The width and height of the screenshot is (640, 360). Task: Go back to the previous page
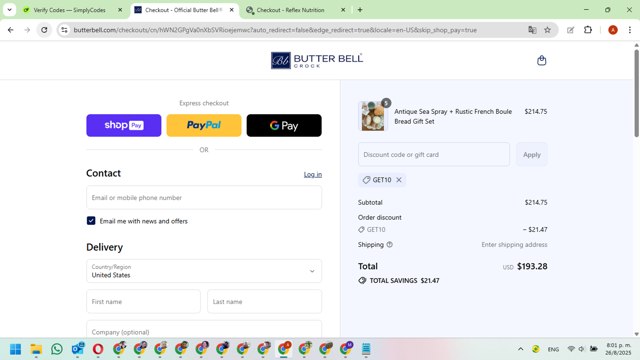[11, 30]
